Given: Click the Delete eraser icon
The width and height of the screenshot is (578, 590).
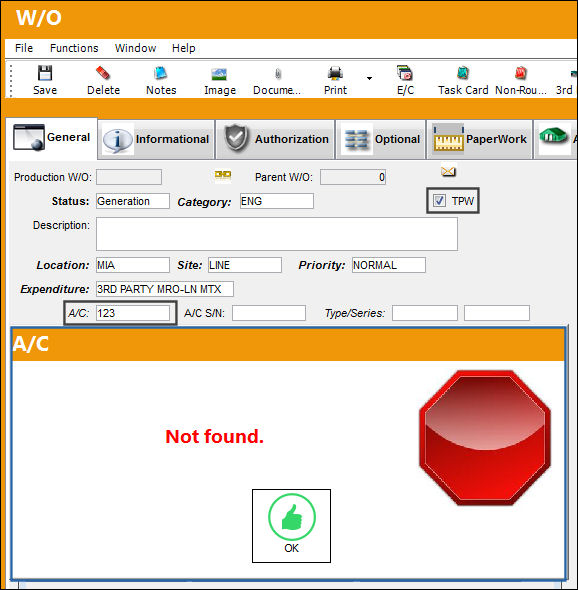Looking at the screenshot, I should click(103, 73).
